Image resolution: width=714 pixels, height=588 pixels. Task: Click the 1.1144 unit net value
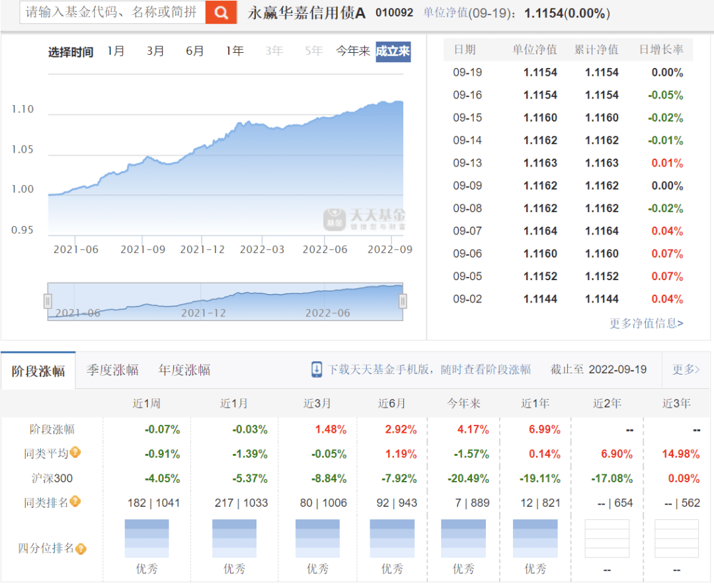[x=540, y=299]
